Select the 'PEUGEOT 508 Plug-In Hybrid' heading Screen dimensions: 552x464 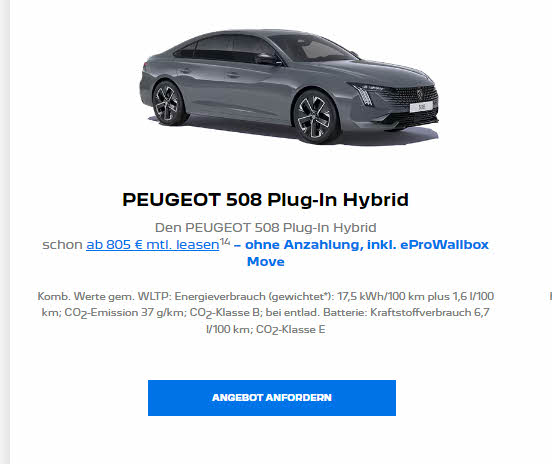(265, 200)
